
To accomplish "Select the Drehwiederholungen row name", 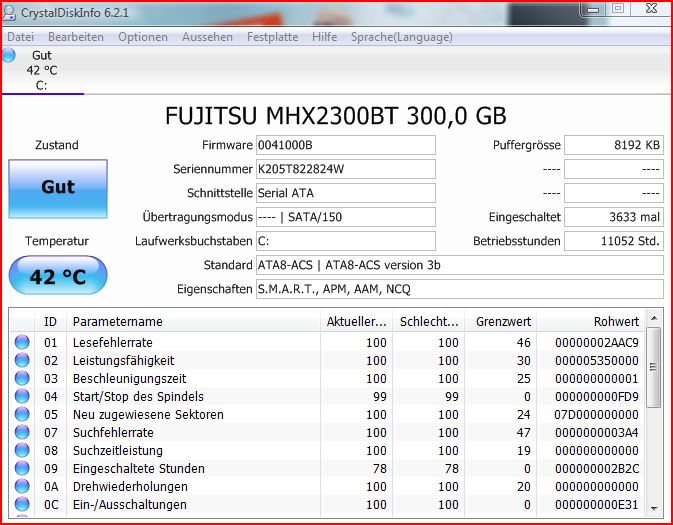I will [x=130, y=486].
